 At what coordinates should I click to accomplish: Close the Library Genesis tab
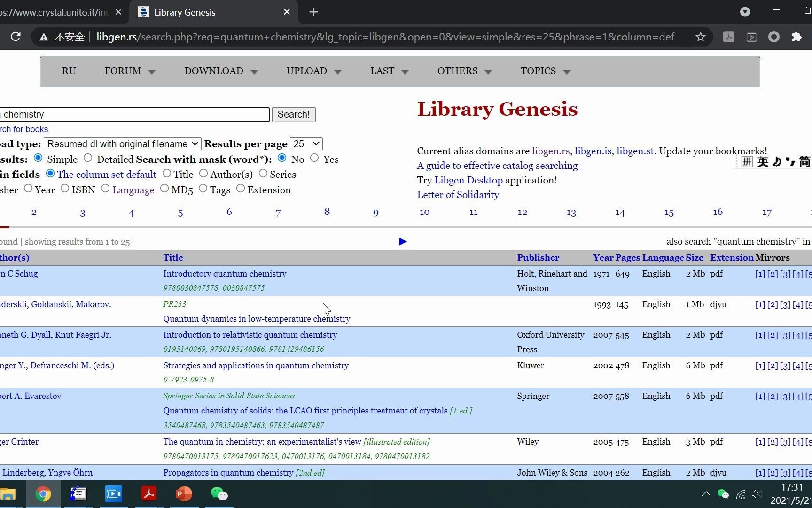287,12
